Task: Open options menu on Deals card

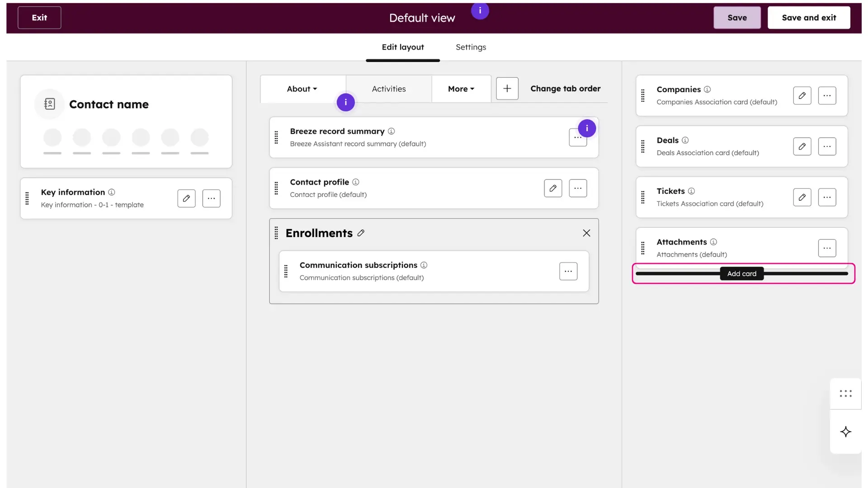Action: (x=827, y=146)
